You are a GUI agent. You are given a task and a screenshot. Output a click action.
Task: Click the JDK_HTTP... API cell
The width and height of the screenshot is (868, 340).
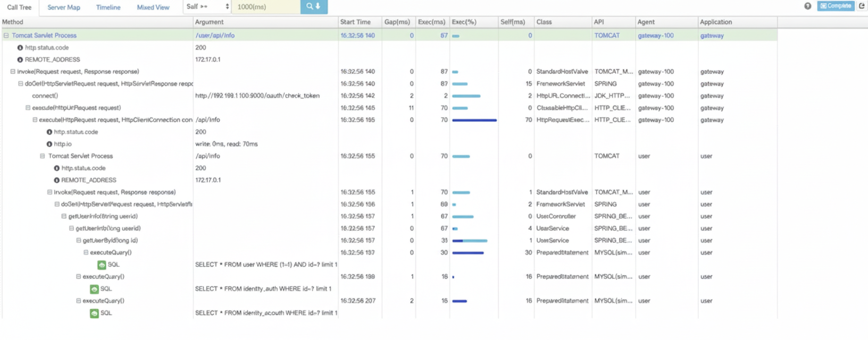612,96
